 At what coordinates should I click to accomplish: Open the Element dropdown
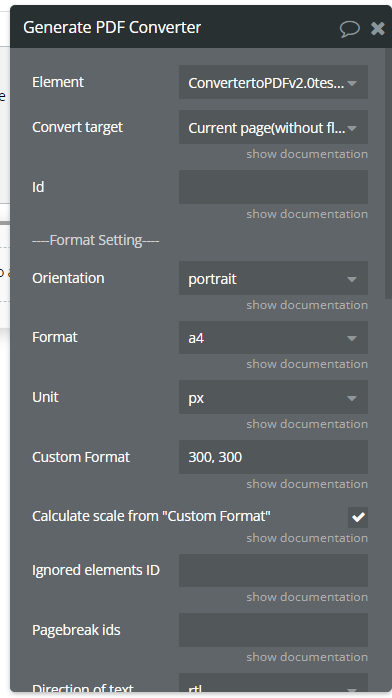tap(273, 82)
